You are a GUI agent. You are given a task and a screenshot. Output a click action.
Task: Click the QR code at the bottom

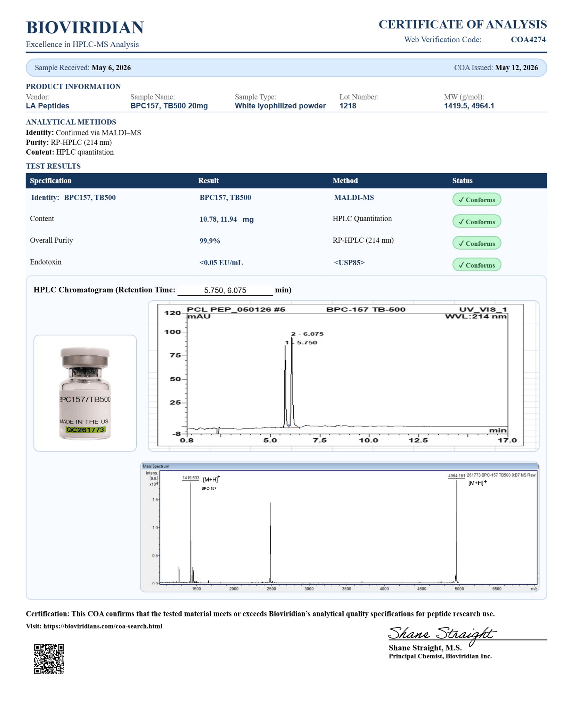pos(49,659)
